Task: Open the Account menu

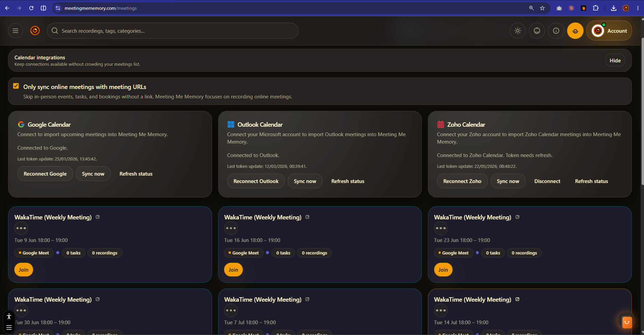Action: point(609,31)
